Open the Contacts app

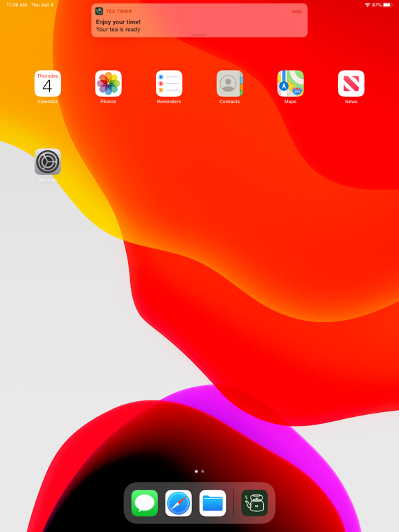pos(230,83)
